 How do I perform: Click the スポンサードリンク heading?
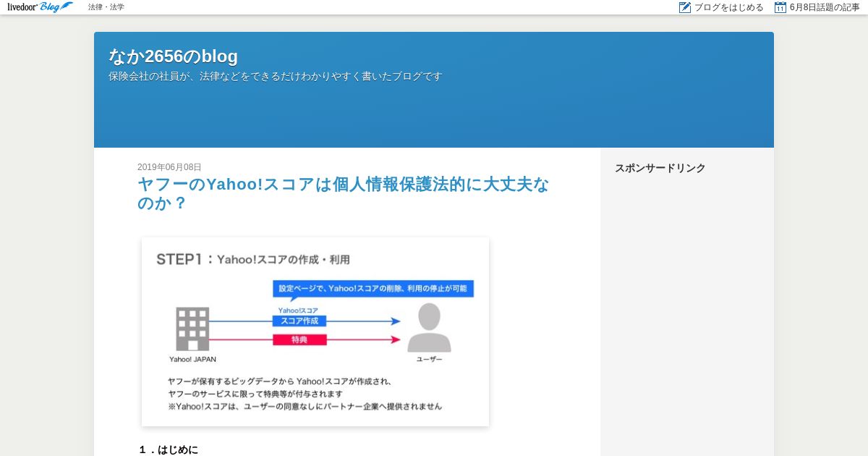point(660,168)
